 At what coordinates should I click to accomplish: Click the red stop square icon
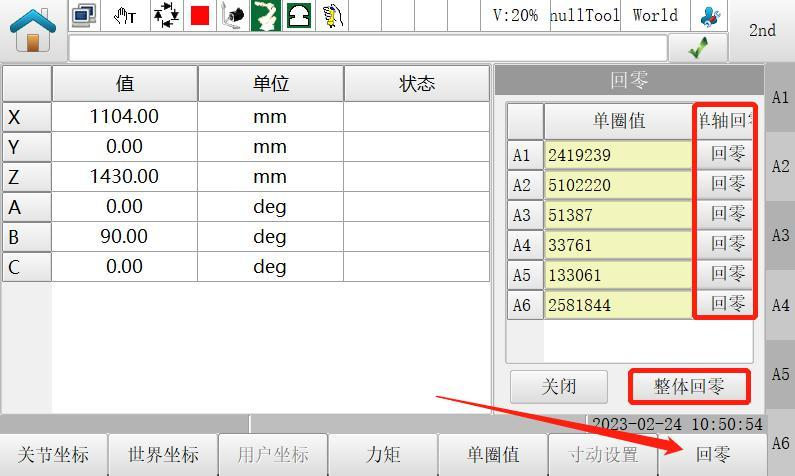(200, 16)
